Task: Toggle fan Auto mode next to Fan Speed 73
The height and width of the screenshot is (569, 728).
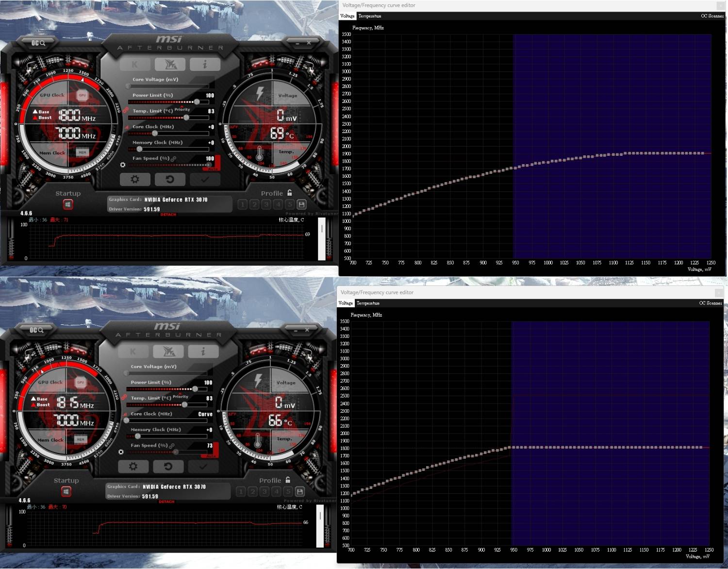Action: (211, 456)
